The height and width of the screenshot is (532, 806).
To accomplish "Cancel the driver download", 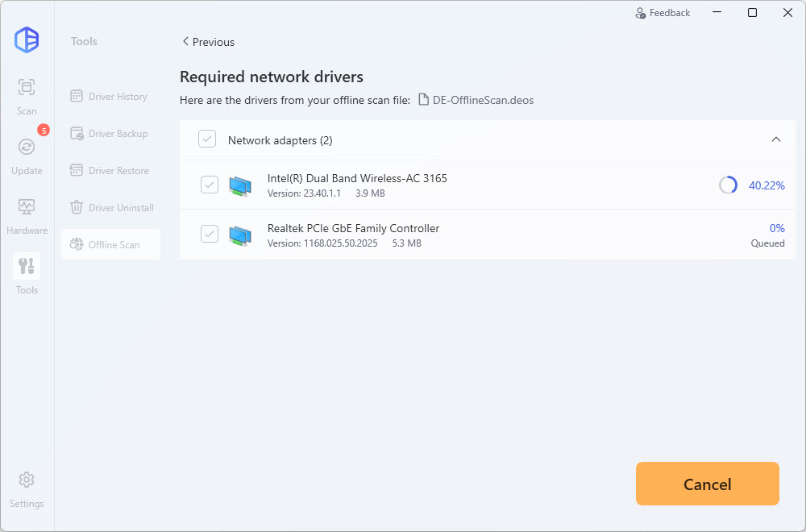I will 707,484.
